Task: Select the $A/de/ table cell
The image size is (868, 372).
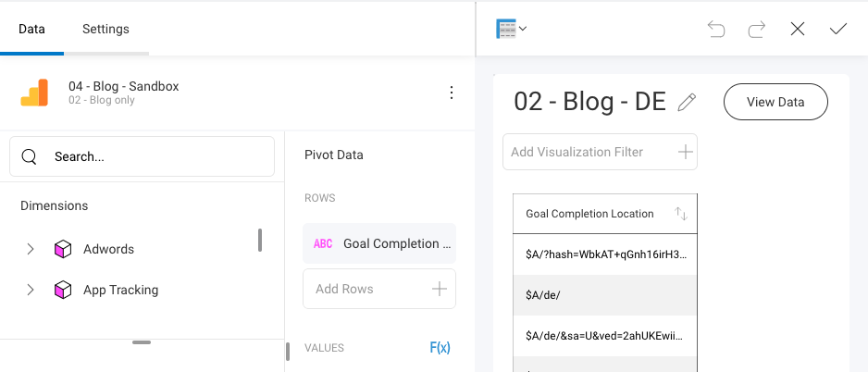Action: click(x=605, y=295)
